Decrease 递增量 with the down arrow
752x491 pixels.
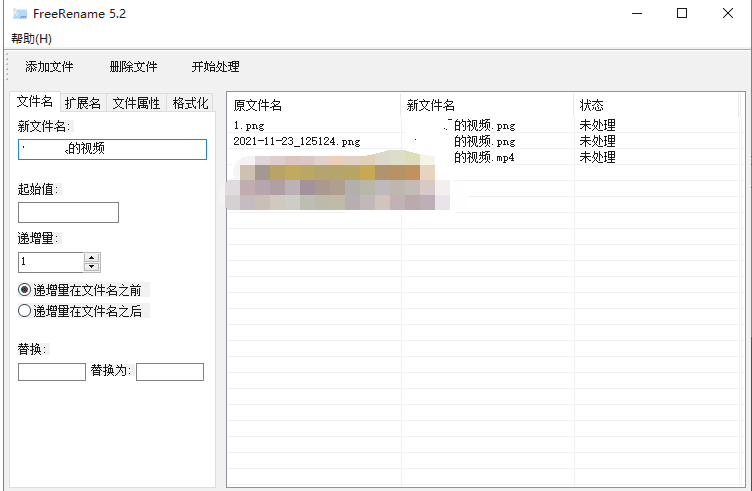point(92,267)
